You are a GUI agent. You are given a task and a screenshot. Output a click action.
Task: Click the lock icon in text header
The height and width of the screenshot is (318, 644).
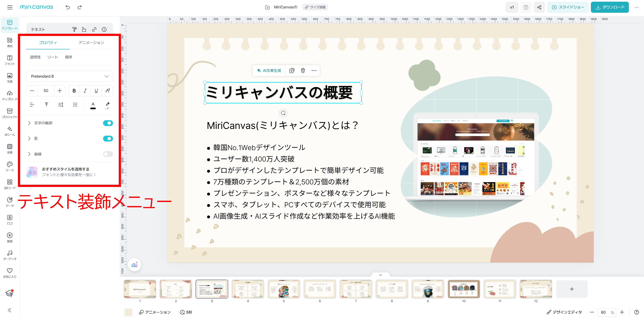(84, 29)
